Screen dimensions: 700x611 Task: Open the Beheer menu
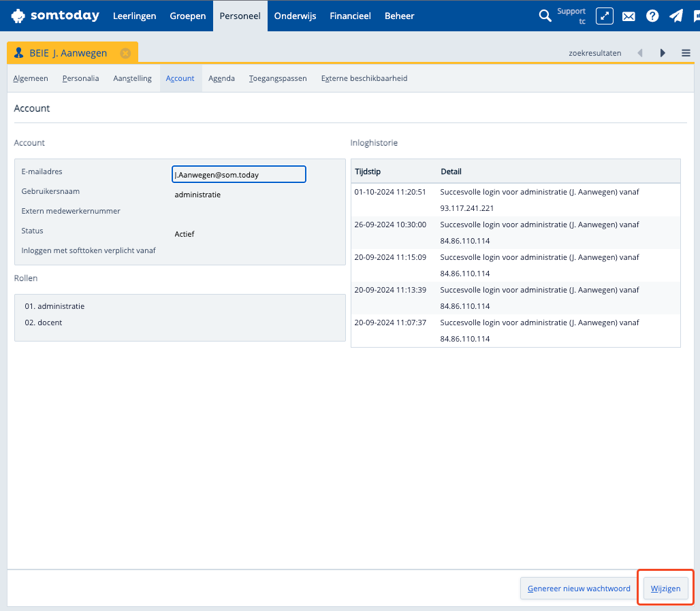[399, 16]
